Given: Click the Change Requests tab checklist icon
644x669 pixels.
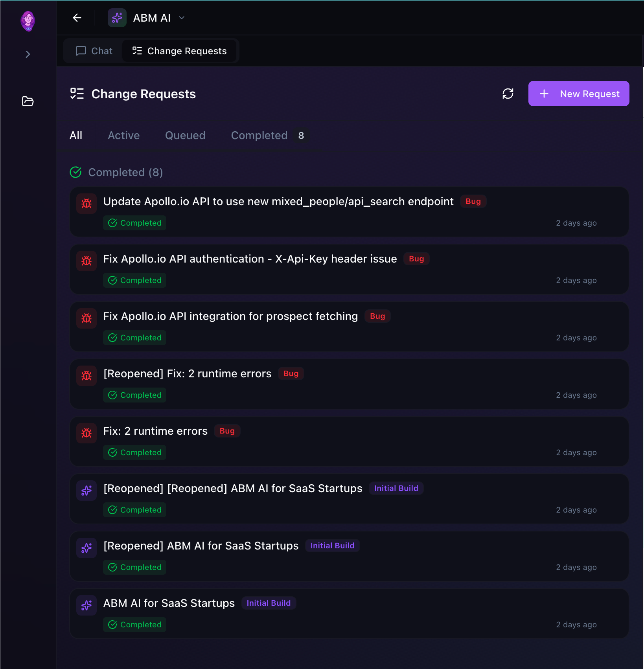Looking at the screenshot, I should click(137, 51).
